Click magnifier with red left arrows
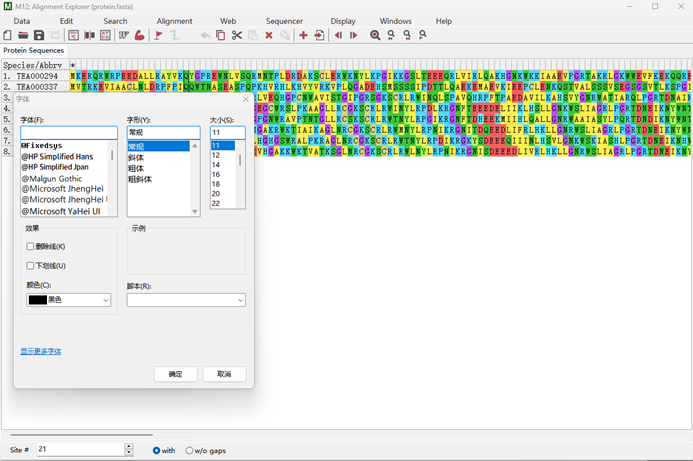Viewport: 693px width, 461px height. tap(391, 35)
